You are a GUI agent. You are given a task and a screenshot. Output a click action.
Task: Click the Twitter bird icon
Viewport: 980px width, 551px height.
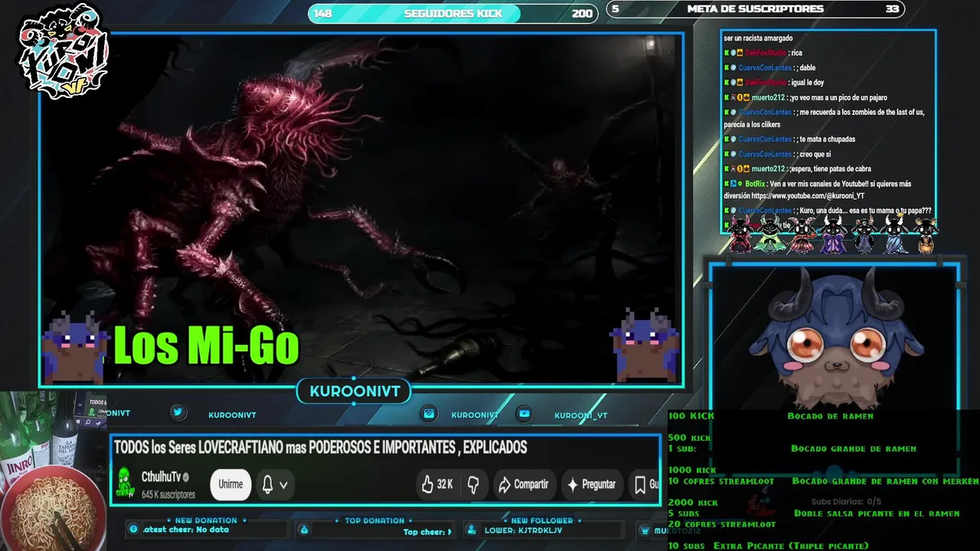click(178, 412)
